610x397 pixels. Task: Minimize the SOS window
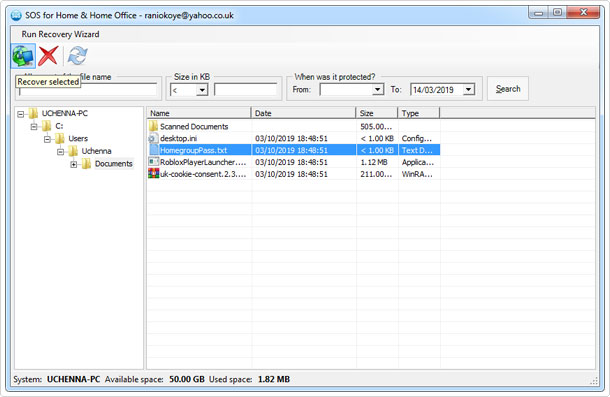(x=538, y=12)
